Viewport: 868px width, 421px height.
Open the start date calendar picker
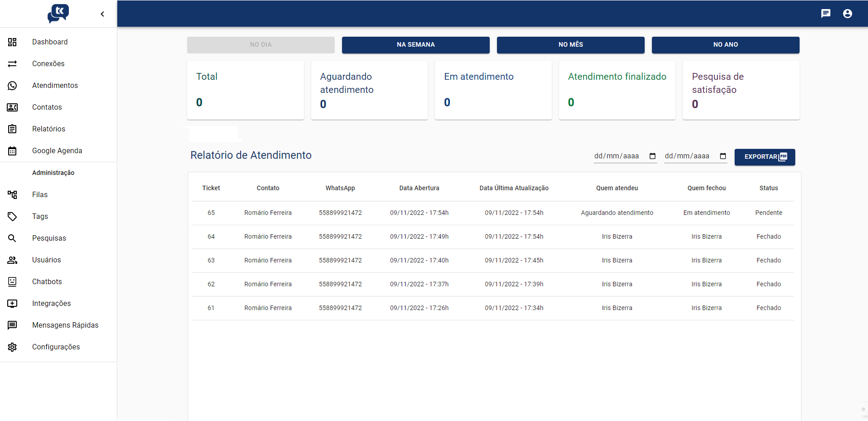[652, 156]
